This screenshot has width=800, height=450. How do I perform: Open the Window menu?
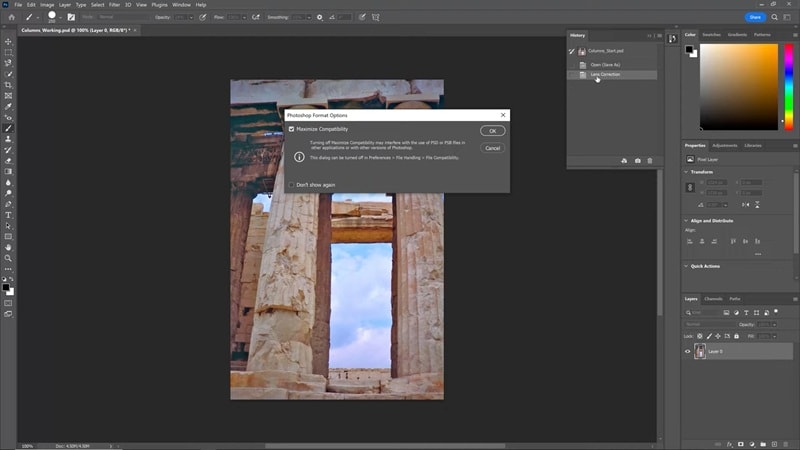click(x=181, y=5)
